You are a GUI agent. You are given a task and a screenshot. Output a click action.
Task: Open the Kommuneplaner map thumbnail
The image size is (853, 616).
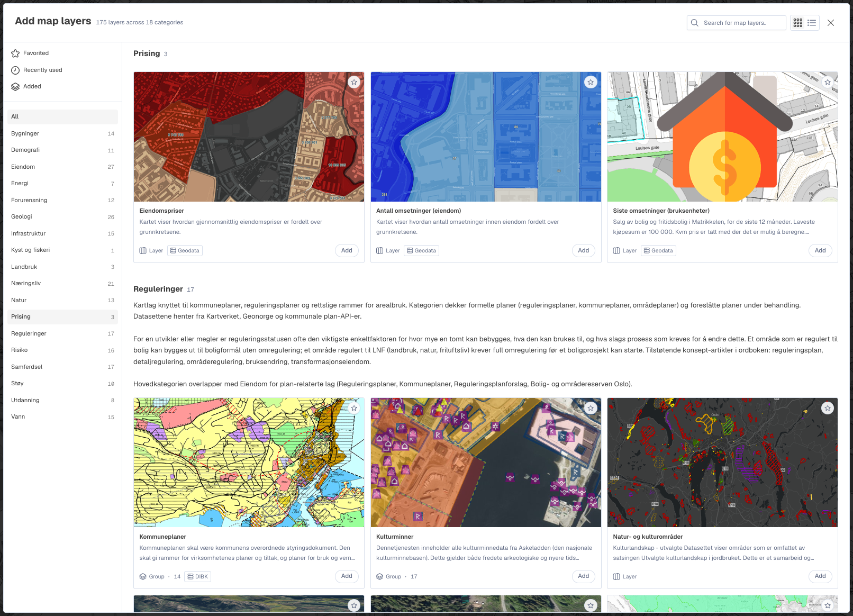pyautogui.click(x=249, y=463)
